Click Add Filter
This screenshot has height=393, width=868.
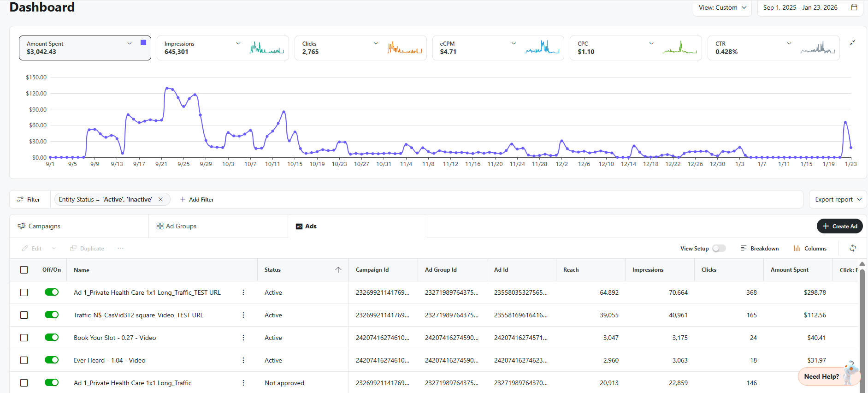tap(197, 199)
